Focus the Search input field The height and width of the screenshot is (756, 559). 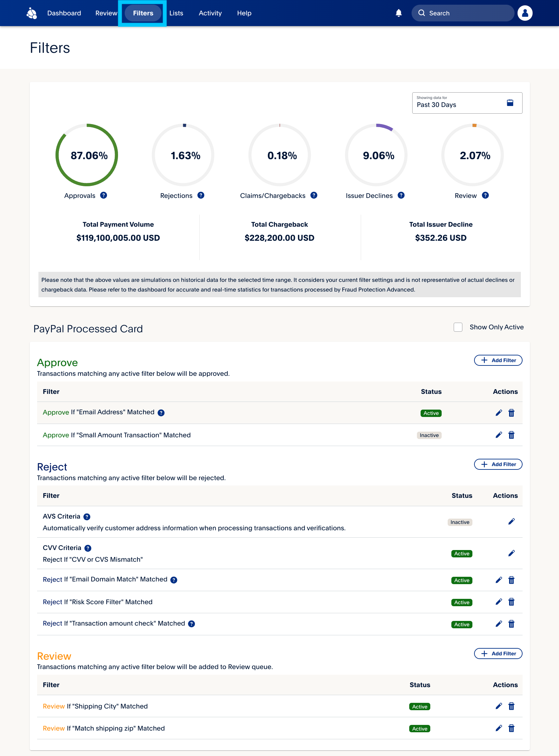(467, 13)
